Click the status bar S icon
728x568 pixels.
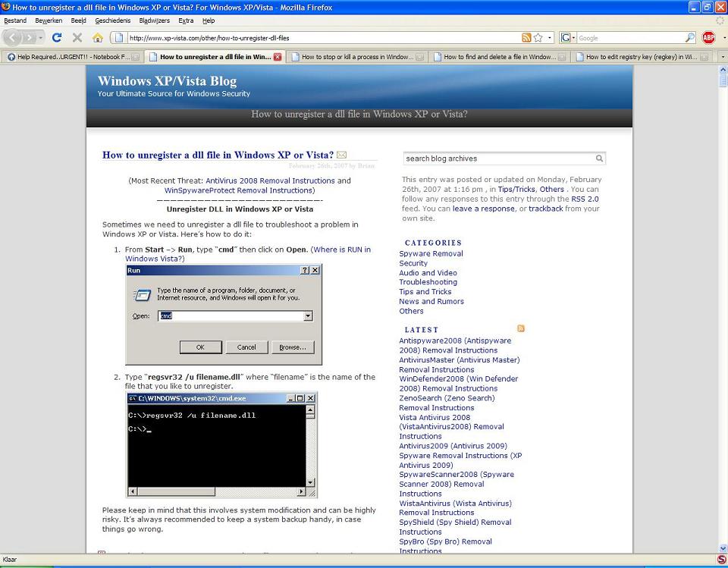coord(721,559)
